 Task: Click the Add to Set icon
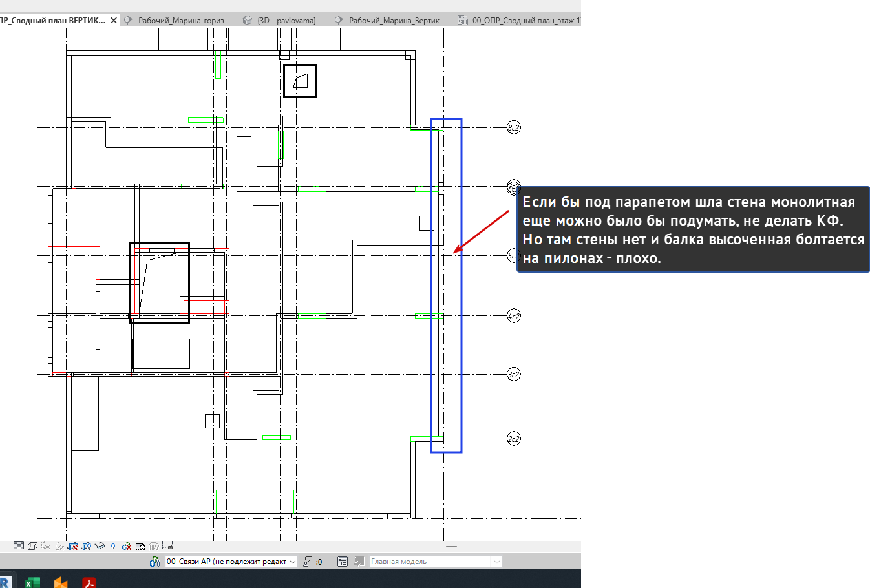click(x=359, y=562)
